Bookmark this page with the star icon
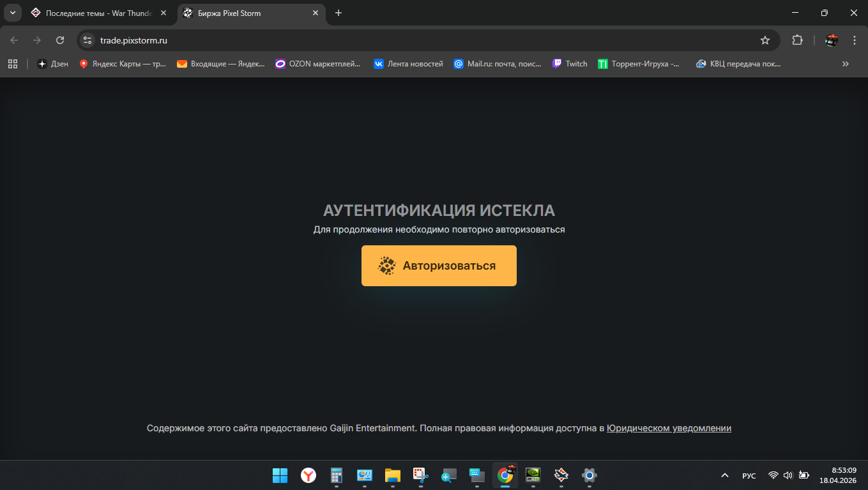 pos(765,40)
